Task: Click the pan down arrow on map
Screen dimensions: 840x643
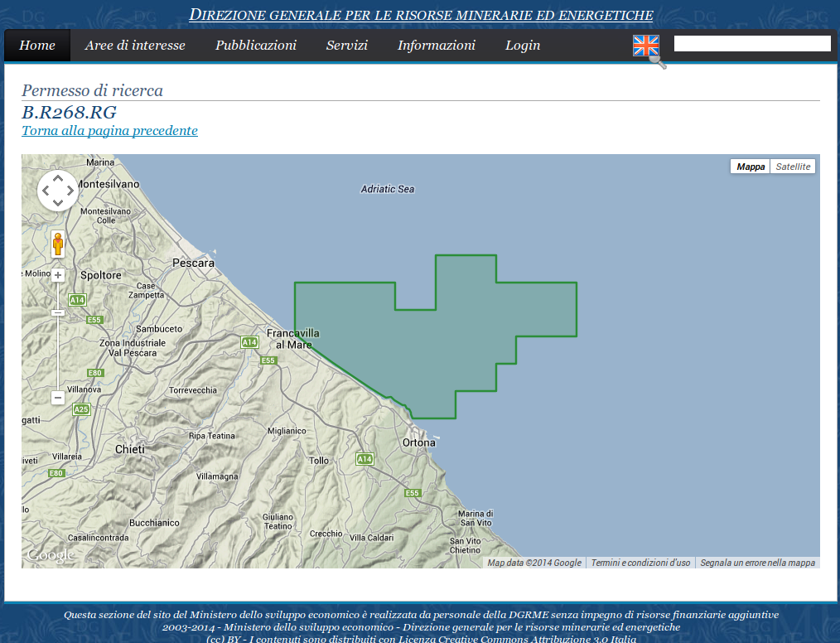Action: [58, 203]
